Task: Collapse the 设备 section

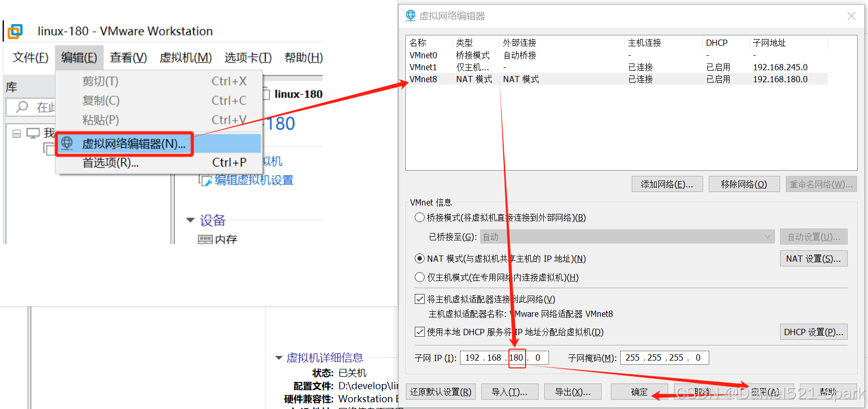Action: (190, 220)
